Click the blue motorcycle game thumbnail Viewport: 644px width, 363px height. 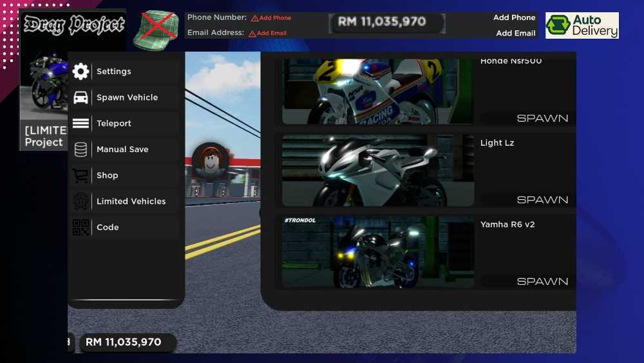coord(44,83)
